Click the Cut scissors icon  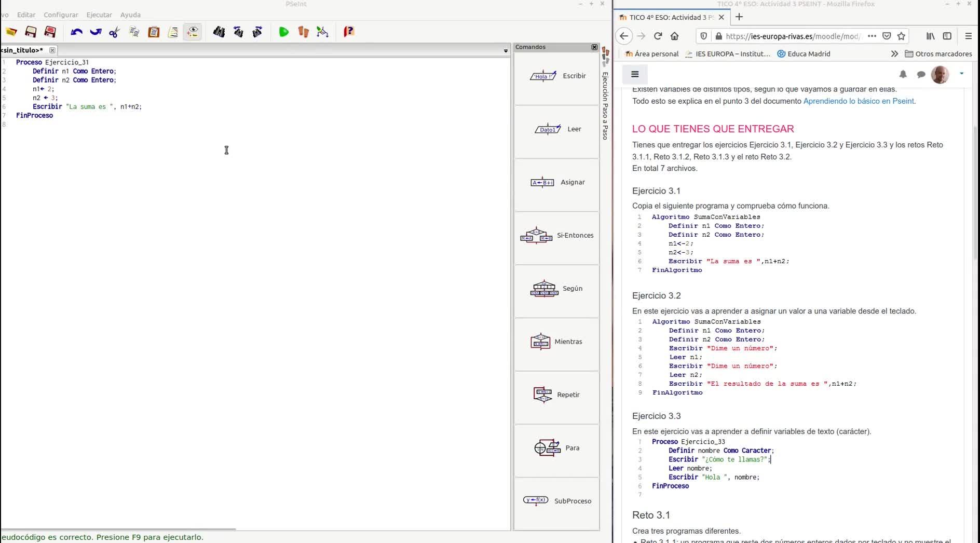(x=115, y=32)
